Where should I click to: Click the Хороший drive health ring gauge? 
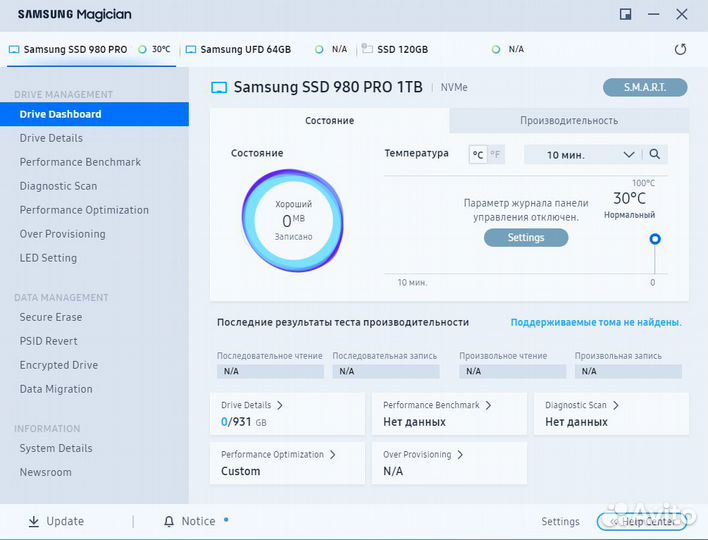pyautogui.click(x=293, y=221)
